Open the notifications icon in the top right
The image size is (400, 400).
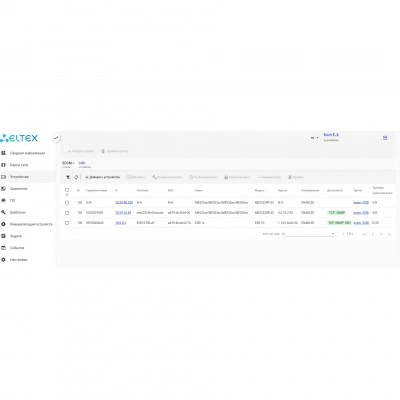click(385, 138)
